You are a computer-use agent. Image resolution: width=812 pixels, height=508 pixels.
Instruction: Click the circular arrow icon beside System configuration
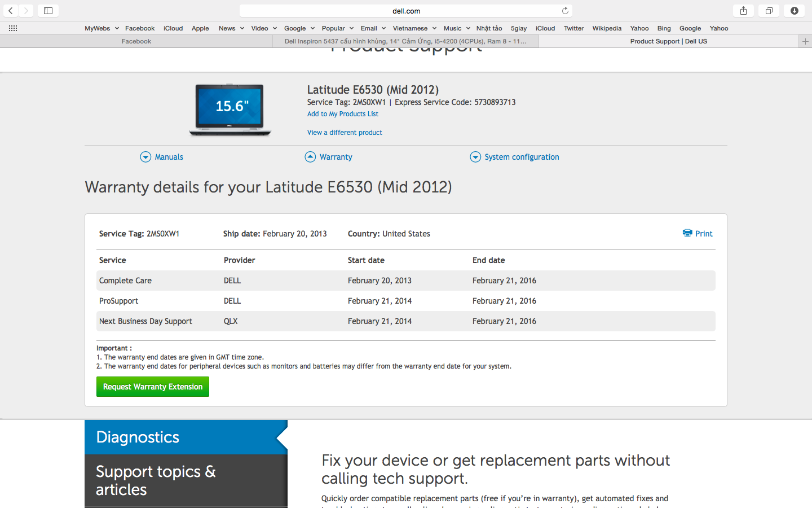coord(475,157)
